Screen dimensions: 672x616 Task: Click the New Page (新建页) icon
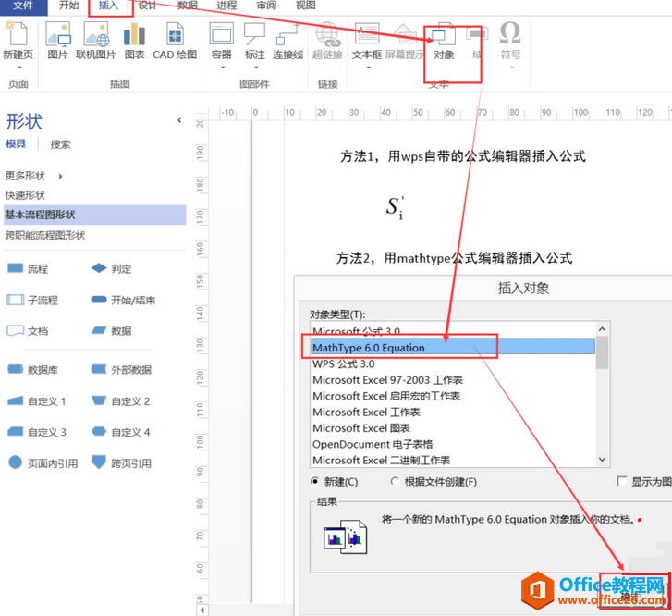tap(18, 33)
